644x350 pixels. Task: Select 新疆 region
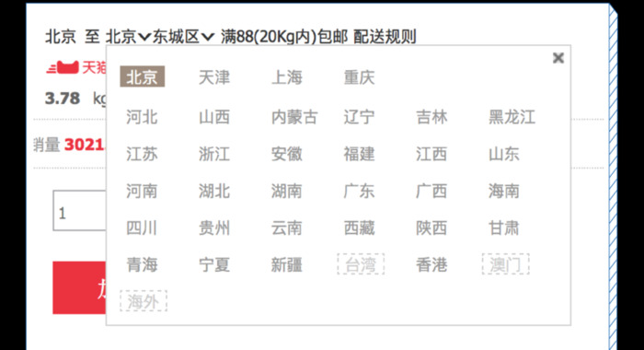287,264
